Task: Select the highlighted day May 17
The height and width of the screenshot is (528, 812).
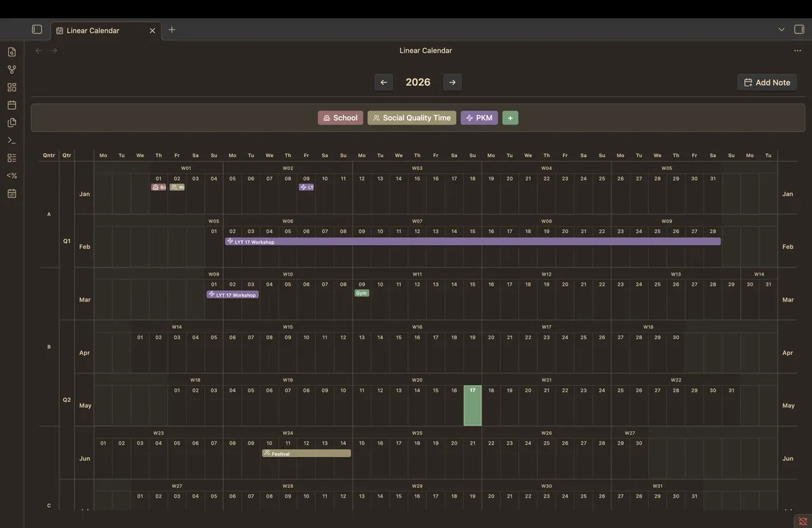Action: (472, 405)
